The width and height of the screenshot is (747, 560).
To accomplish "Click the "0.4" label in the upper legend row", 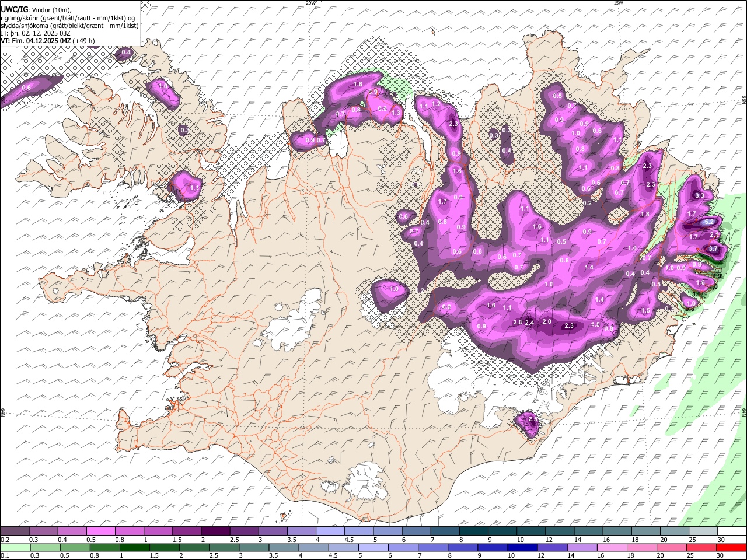I will 62,540.
